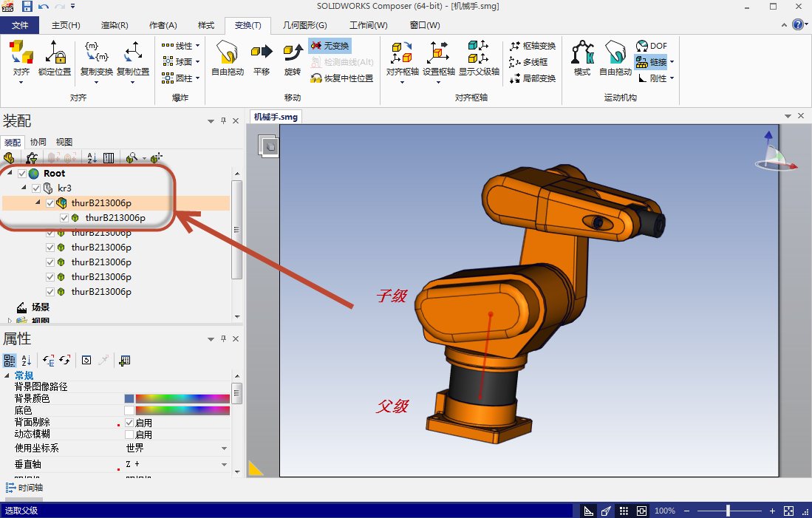Image resolution: width=812 pixels, height=518 pixels.
Task: Select 显示父级轴 icon
Action: (x=479, y=58)
